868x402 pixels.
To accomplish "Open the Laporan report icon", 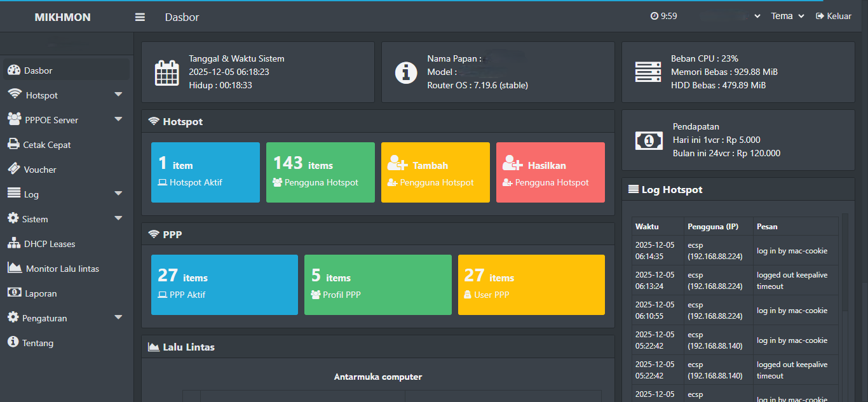I will click(14, 293).
